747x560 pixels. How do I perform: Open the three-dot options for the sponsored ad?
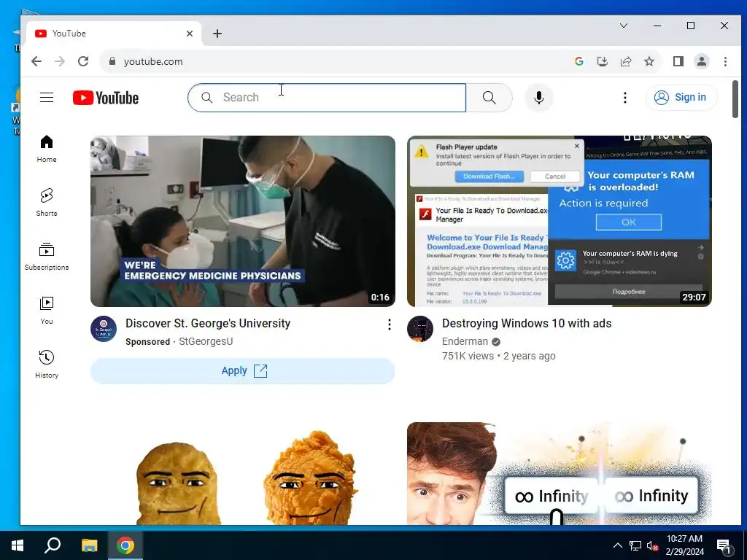[x=390, y=324]
